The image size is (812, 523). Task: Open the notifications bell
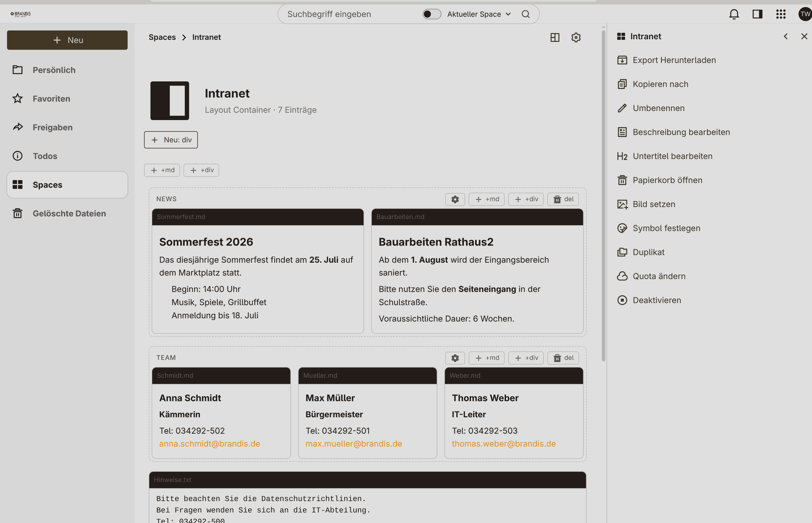[x=734, y=14]
